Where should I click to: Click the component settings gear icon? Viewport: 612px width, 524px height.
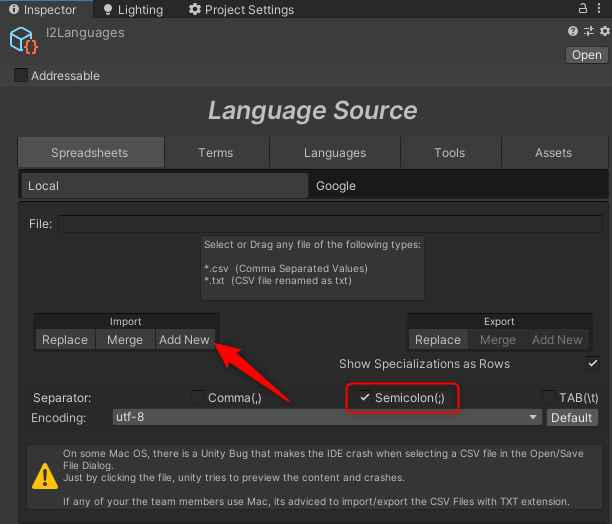click(x=604, y=32)
